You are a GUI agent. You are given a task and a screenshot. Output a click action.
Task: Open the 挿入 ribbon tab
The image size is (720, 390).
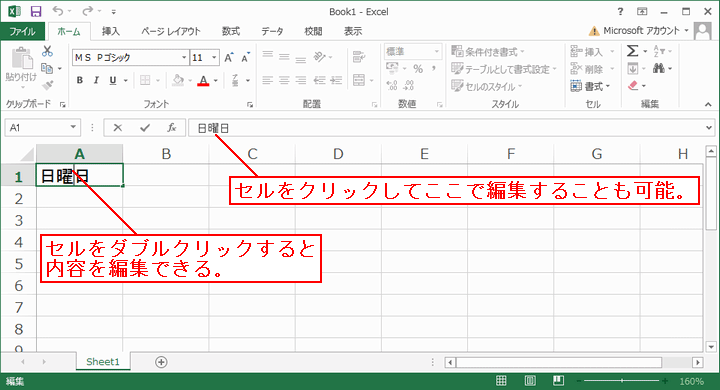pyautogui.click(x=111, y=31)
